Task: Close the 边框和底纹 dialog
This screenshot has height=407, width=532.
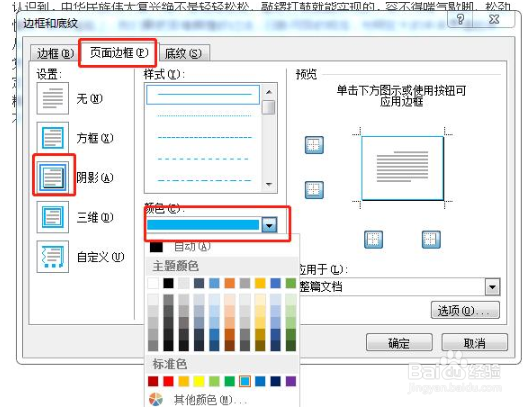Action: 494,19
